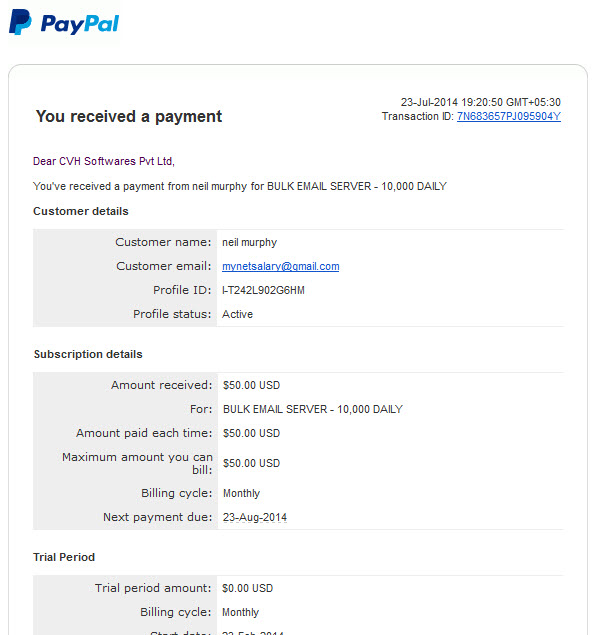Click the 'Trial Period' section heading

pyautogui.click(x=64, y=557)
